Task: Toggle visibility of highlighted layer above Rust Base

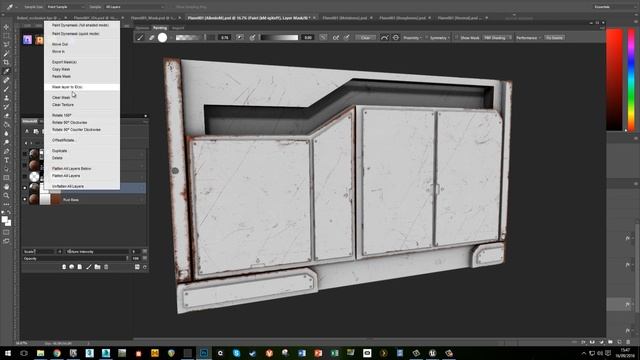Action: [24, 188]
